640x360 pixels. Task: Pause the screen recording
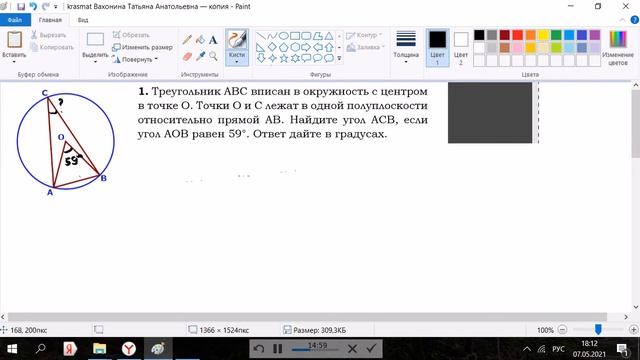click(x=278, y=348)
